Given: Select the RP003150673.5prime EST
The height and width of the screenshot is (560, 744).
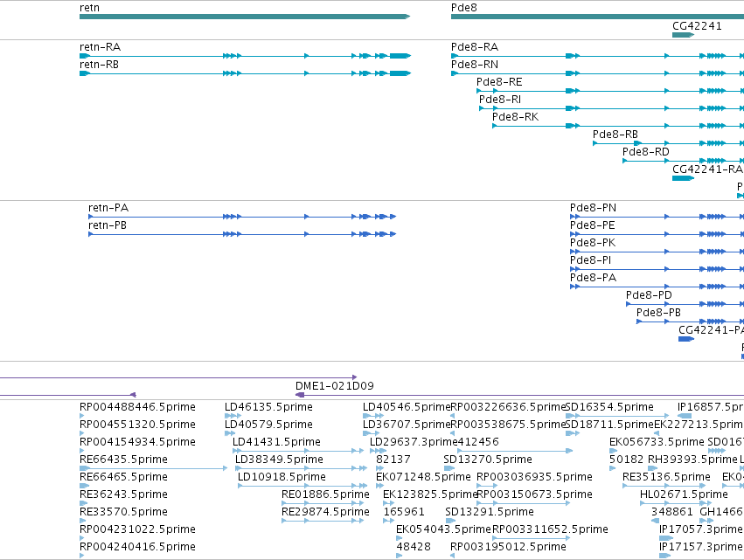Looking at the screenshot, I should pos(524,503).
